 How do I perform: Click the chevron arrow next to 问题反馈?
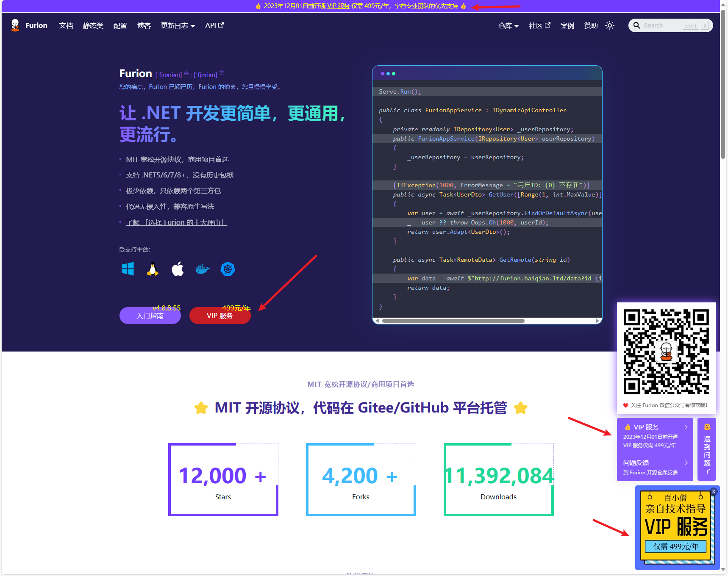pos(686,462)
